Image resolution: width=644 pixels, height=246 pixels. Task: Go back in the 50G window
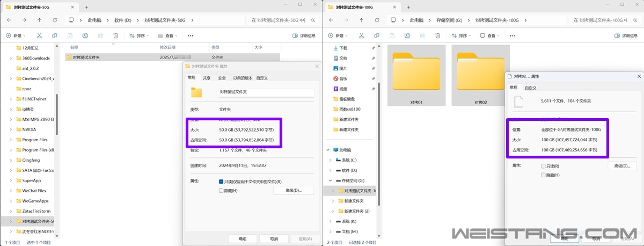click(9, 20)
